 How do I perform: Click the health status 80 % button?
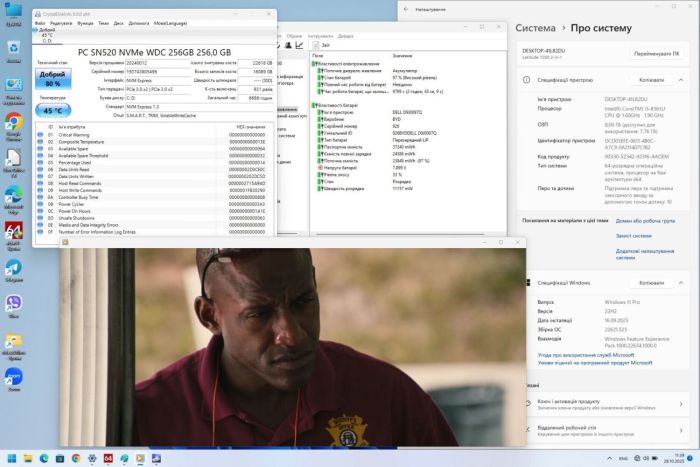(53, 79)
